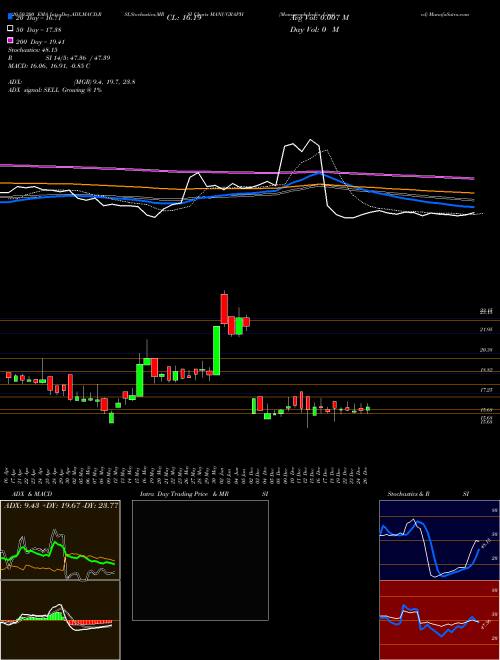500x660 pixels.
Task: Click the 'ADX signal: SELL Growing' line
Action: pos(55,90)
